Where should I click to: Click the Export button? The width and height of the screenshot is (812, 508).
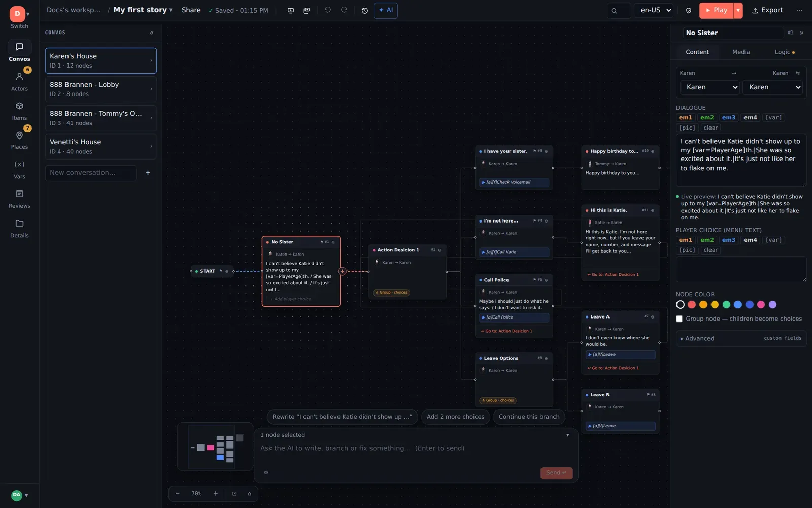[x=767, y=10]
